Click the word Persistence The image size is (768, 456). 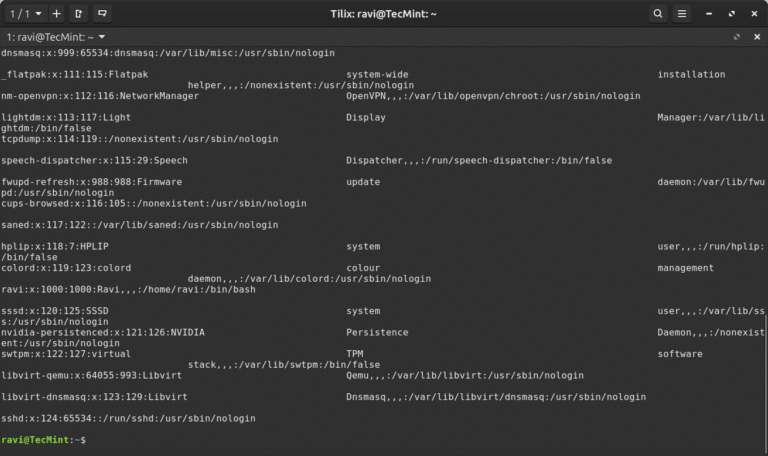pos(377,333)
